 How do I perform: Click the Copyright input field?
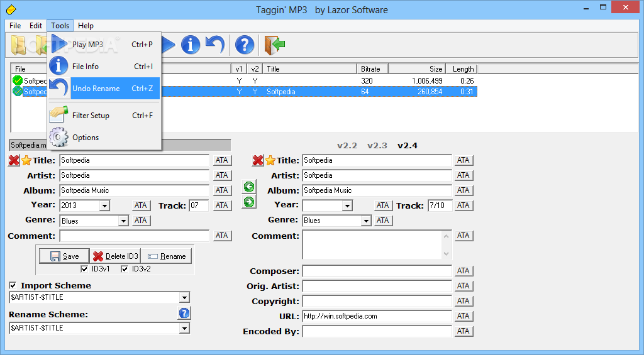tap(377, 301)
